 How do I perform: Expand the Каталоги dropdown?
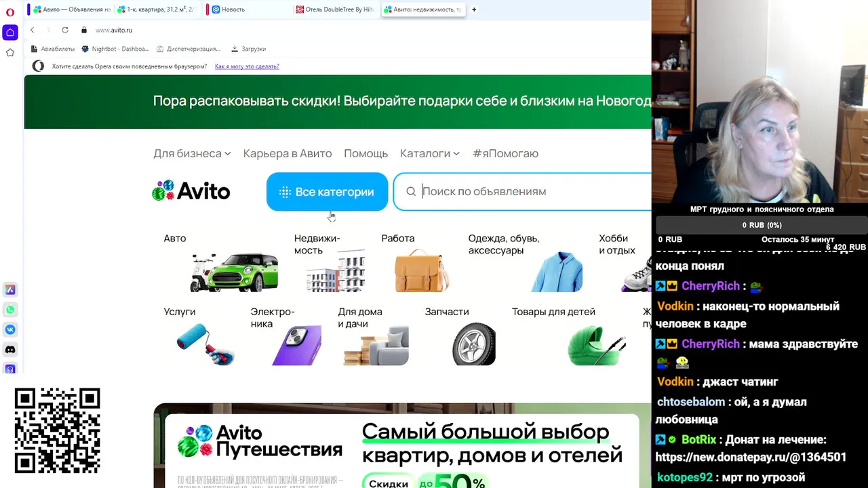(430, 153)
